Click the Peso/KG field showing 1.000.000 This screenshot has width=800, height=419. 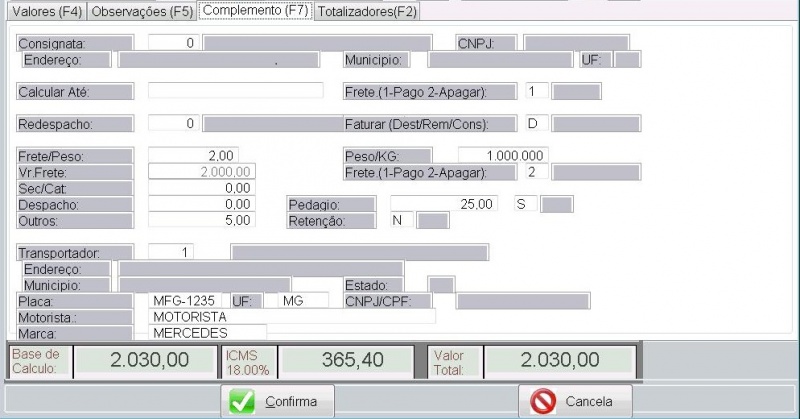point(503,156)
